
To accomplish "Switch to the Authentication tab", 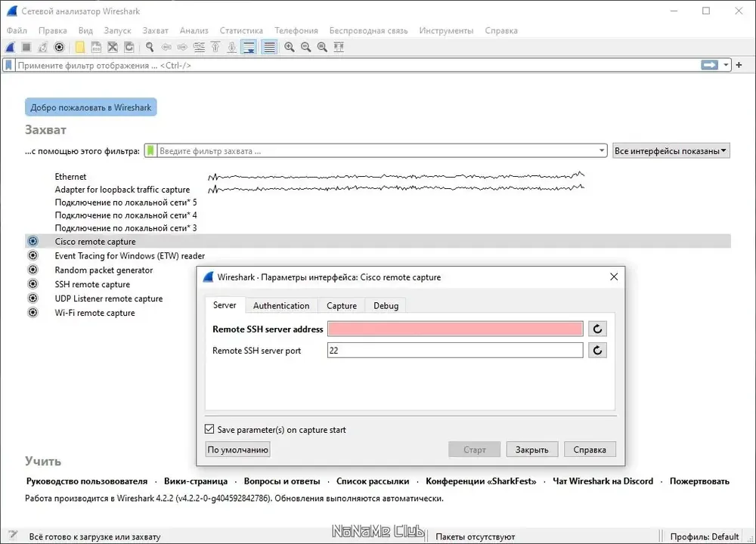I will pos(281,305).
